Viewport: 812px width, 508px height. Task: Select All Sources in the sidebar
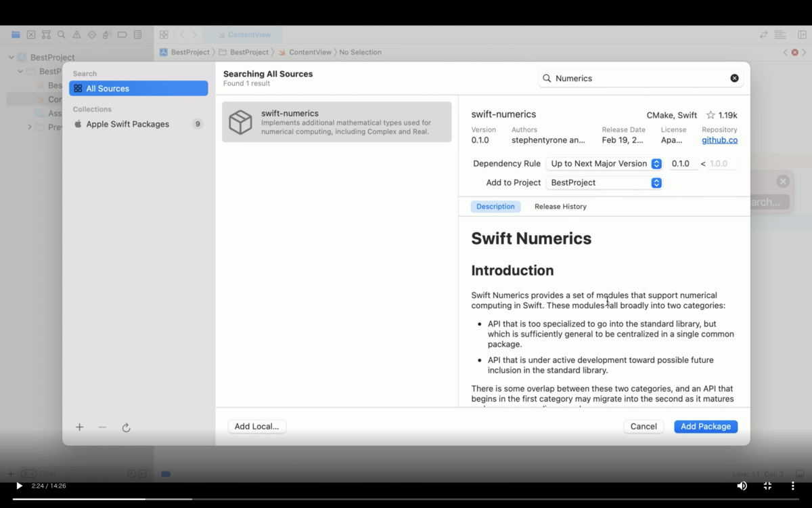coord(138,89)
